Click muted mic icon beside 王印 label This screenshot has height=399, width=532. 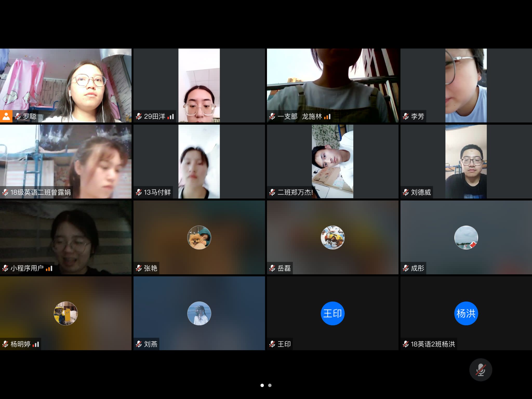[272, 344]
